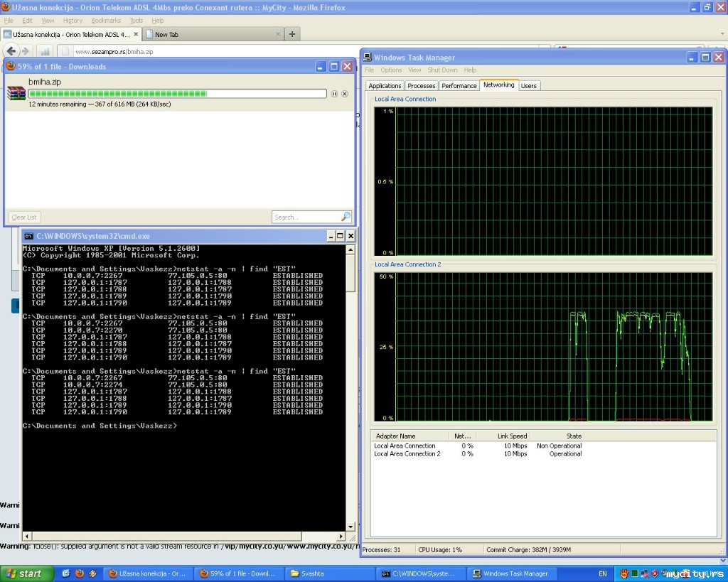Click the search magnifier in Downloads window
Screen dimensions: 728x582
[x=346, y=217]
